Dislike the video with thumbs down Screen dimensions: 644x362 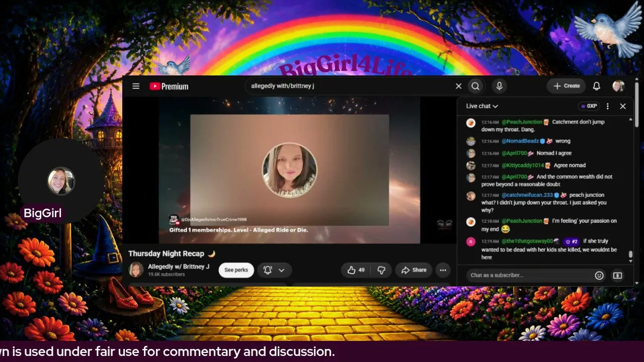pos(381,270)
